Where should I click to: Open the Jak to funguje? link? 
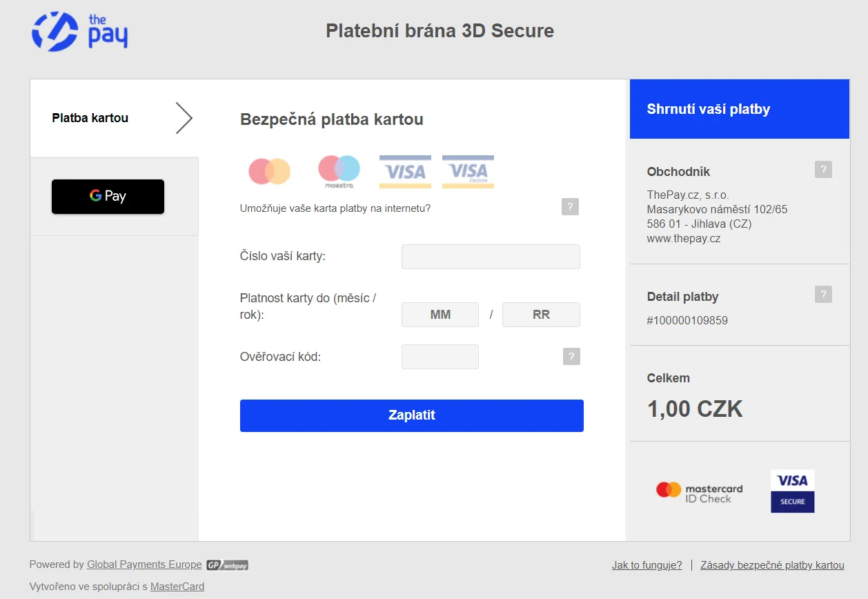647,565
